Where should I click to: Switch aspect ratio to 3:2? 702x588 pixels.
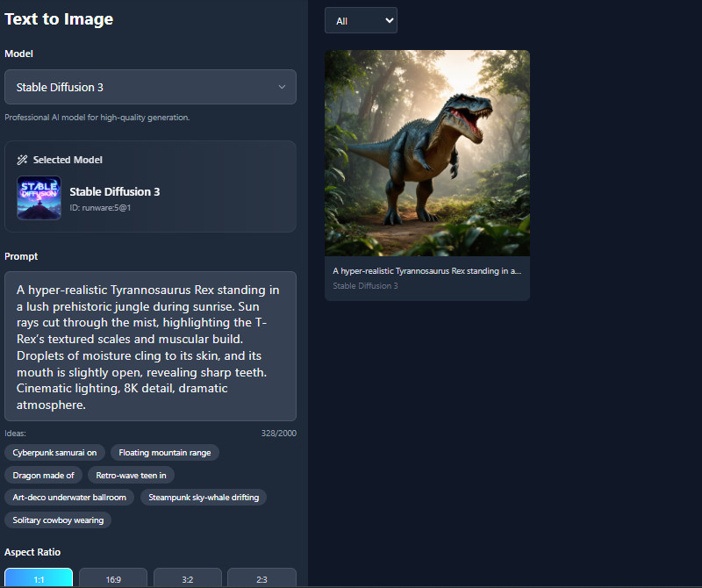coord(188,578)
